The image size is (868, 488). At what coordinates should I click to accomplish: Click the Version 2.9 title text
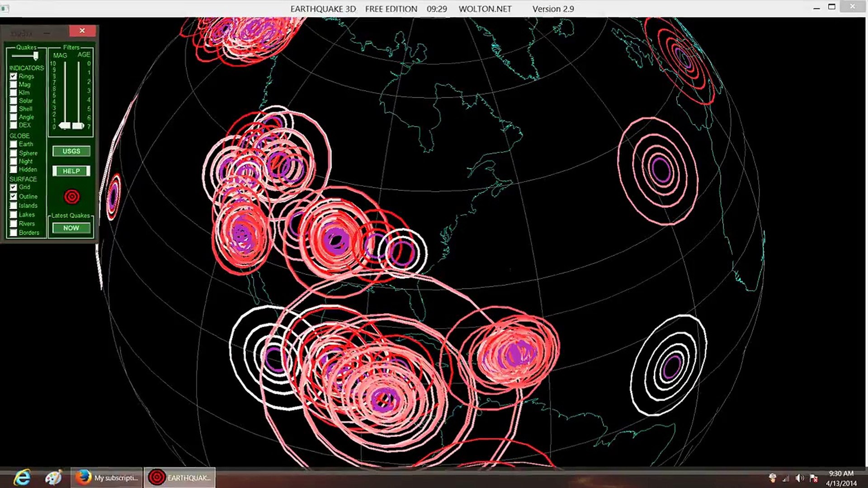[553, 9]
